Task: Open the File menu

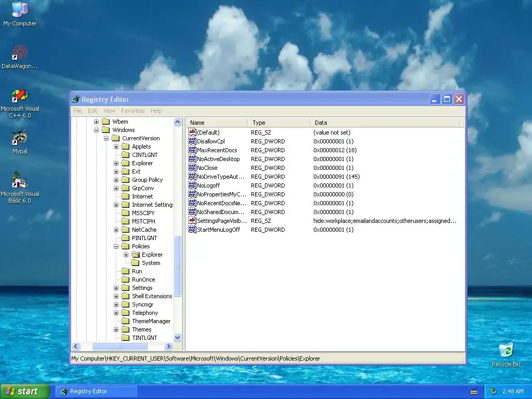Action: (77, 111)
